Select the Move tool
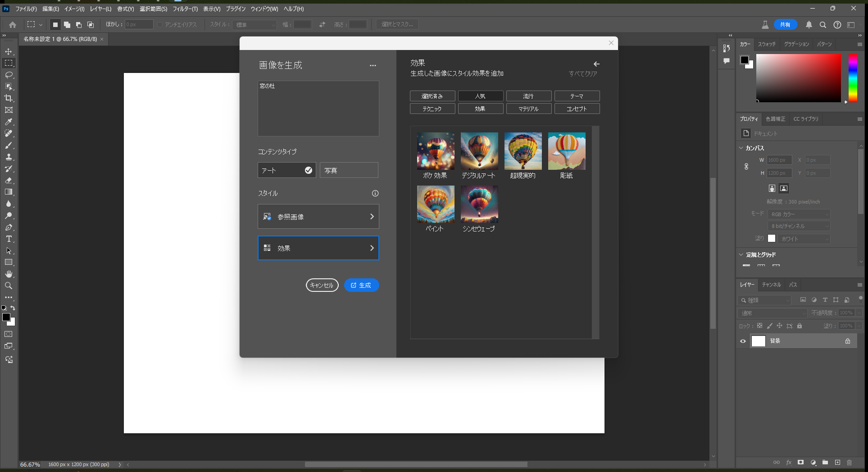The width and height of the screenshot is (868, 472). tap(9, 51)
